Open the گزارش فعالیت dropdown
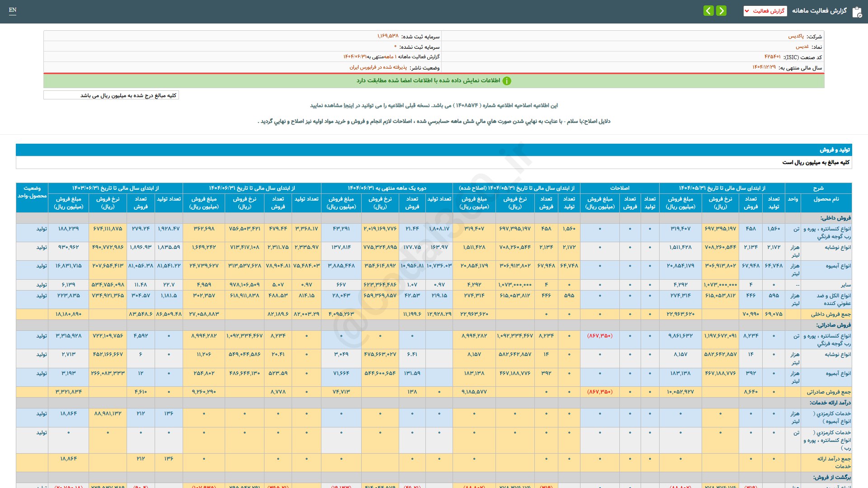 click(x=765, y=11)
